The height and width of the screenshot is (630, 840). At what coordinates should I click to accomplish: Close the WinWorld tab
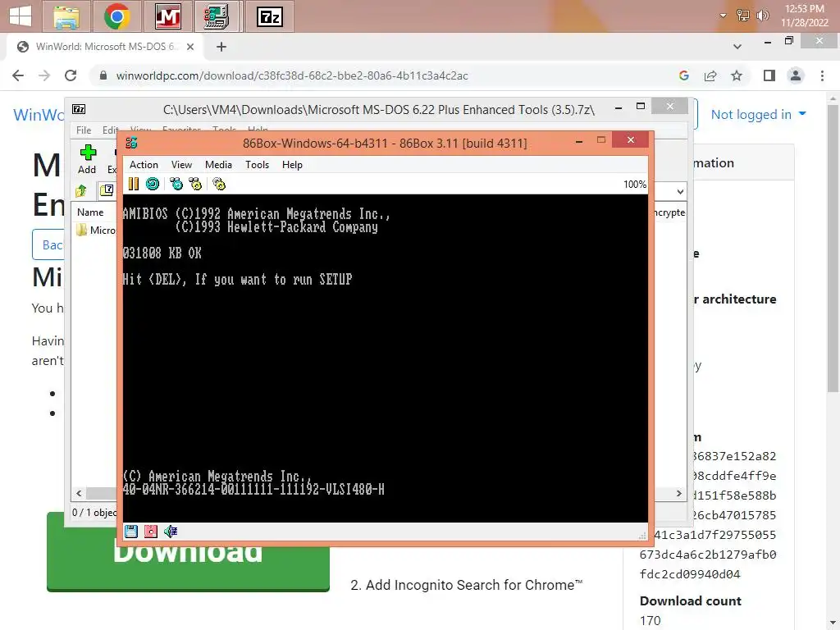pos(189,47)
